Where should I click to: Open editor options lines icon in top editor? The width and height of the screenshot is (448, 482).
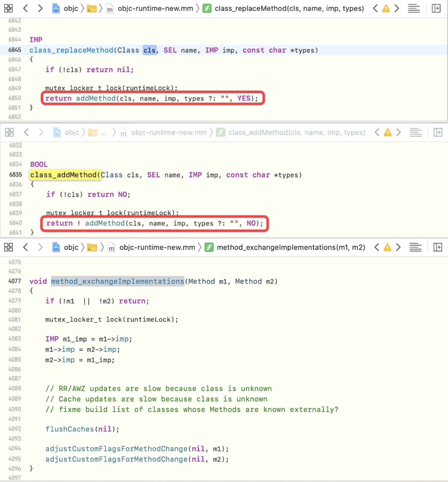(414, 9)
